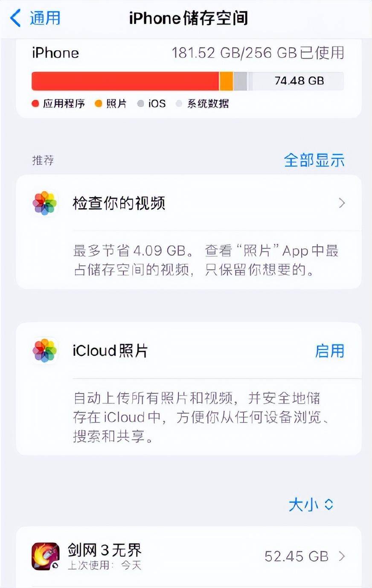Enable iCloud照片 with 启用
The height and width of the screenshot is (588, 372).
330,351
